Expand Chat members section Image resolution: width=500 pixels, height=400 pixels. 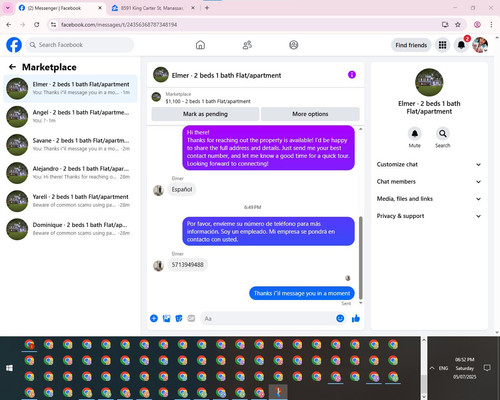(x=429, y=182)
